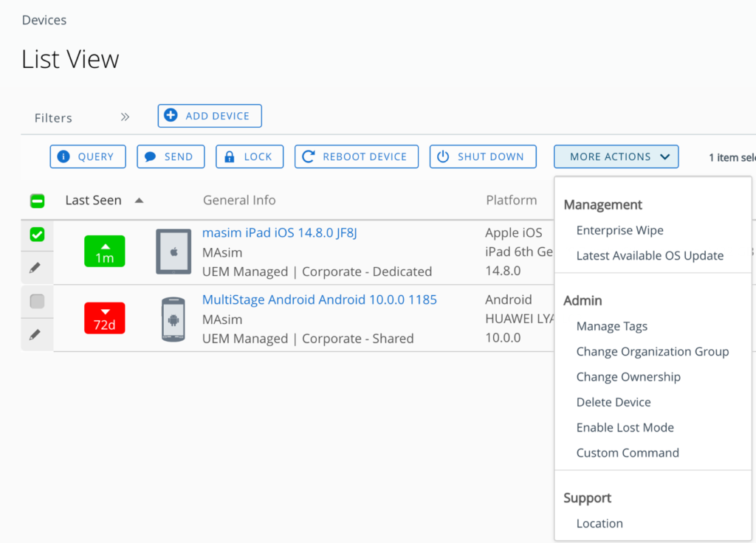Uncheck the masim iPad row checkbox

point(37,235)
